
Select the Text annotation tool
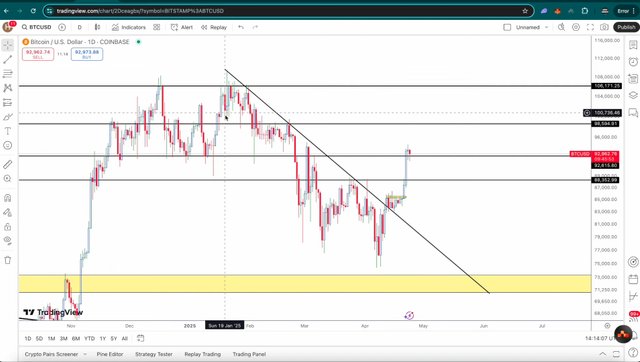pos(7,131)
